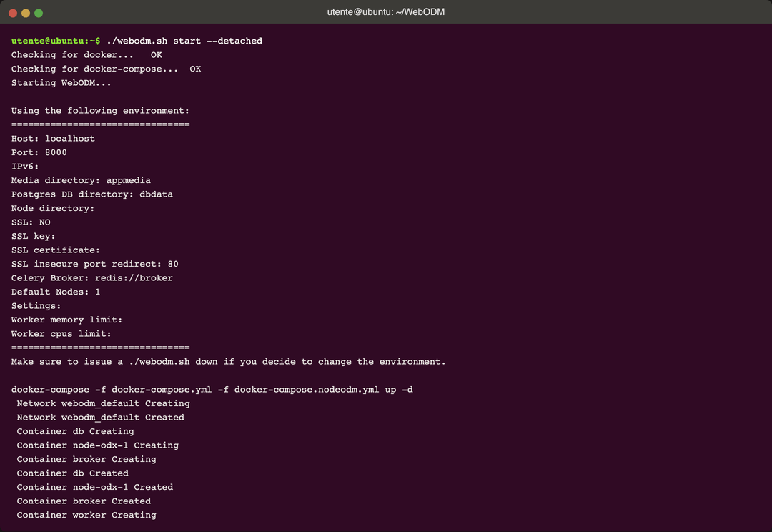The width and height of the screenshot is (772, 532).
Task: Click the 'Container db Created' line
Action: (72, 473)
